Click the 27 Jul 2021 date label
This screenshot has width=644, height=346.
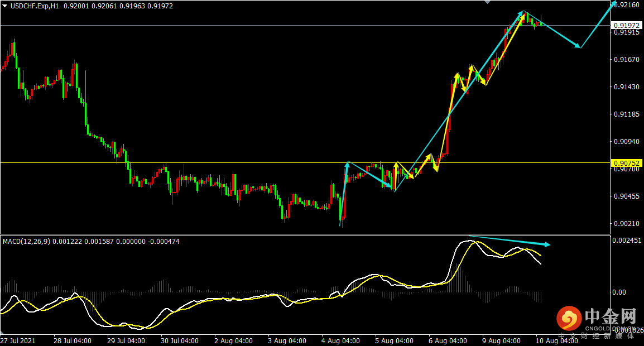point(18,340)
